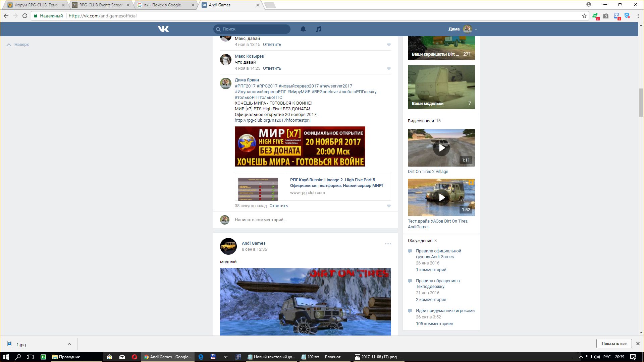
Task: Like Дима Яркин's comment with heart
Action: 389,206
